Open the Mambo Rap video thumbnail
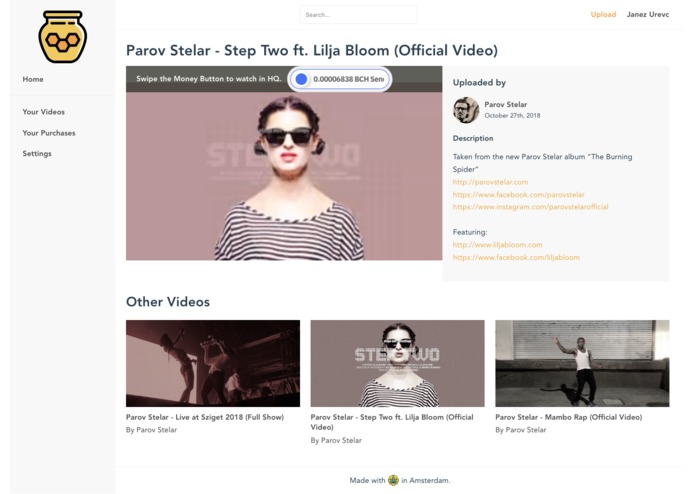695x494 pixels. coord(582,363)
